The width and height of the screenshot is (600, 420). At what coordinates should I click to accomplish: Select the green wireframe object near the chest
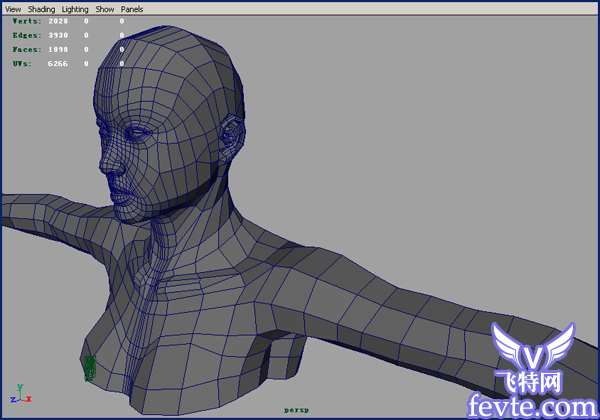pyautogui.click(x=90, y=368)
